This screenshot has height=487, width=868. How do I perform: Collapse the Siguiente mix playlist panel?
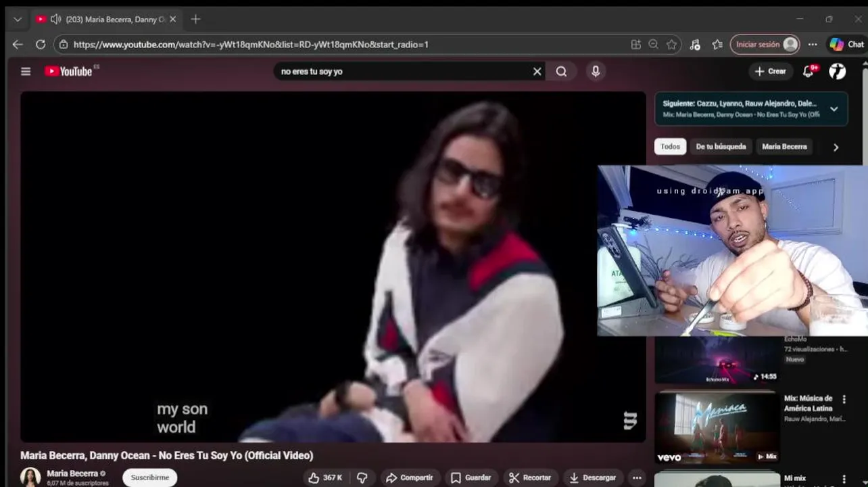pos(834,109)
